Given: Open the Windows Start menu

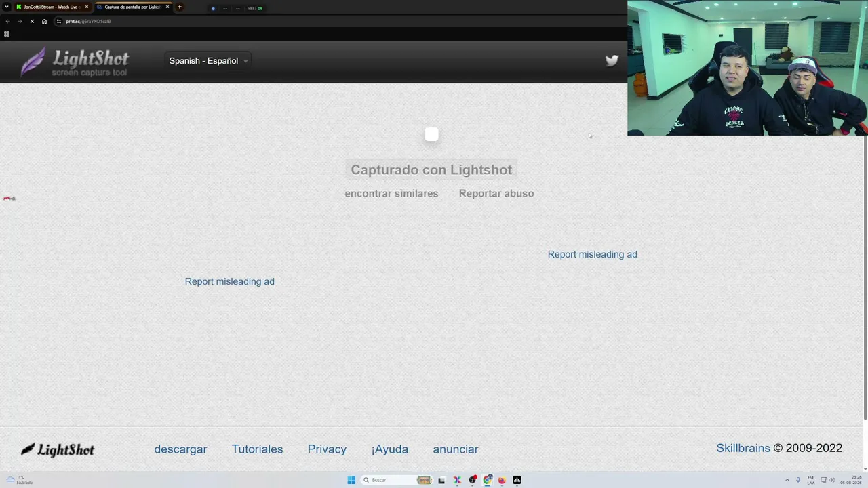Looking at the screenshot, I should click(x=351, y=480).
